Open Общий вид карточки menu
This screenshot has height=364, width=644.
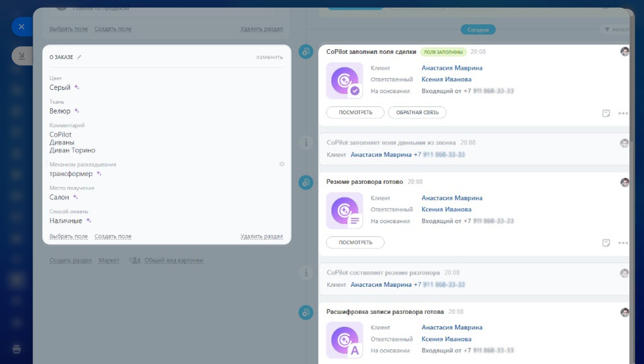[x=173, y=260]
